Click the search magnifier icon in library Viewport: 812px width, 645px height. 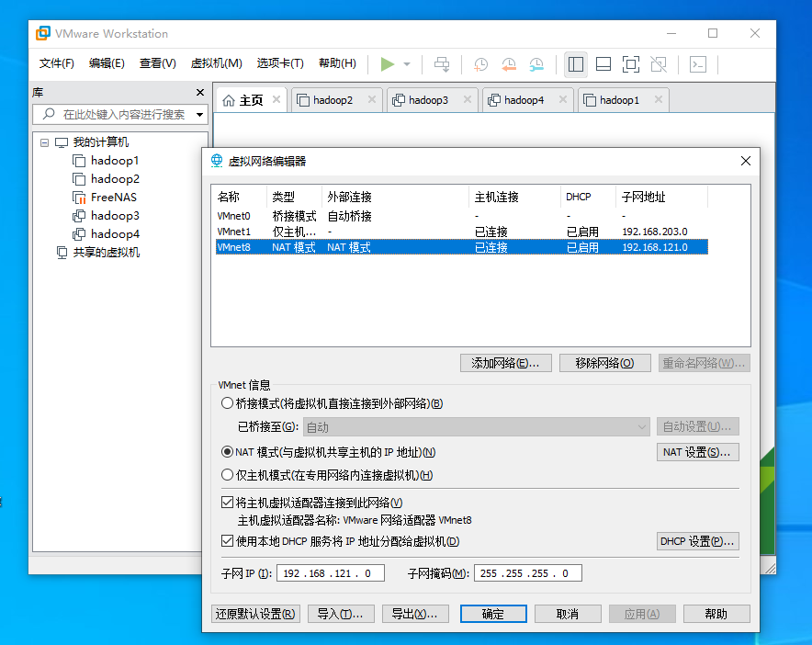pos(49,113)
